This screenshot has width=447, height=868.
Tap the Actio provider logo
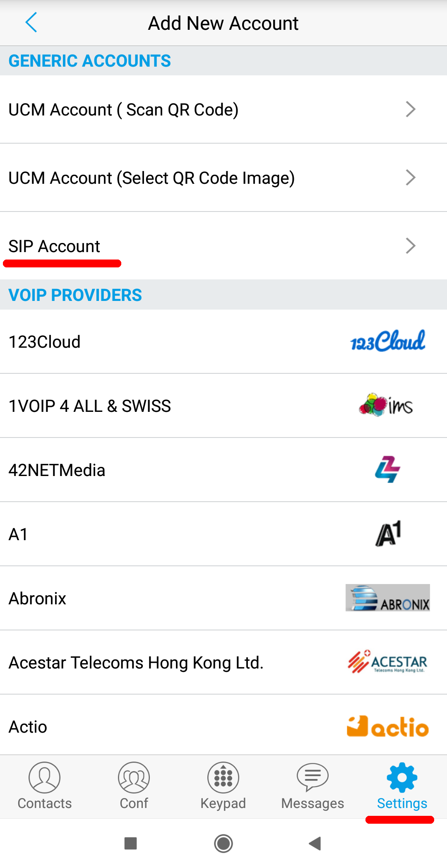pyautogui.click(x=388, y=726)
